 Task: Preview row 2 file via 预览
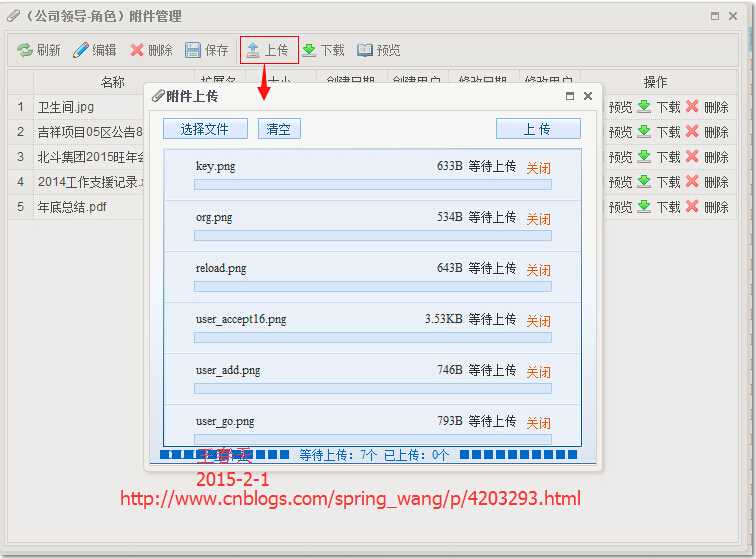click(621, 132)
